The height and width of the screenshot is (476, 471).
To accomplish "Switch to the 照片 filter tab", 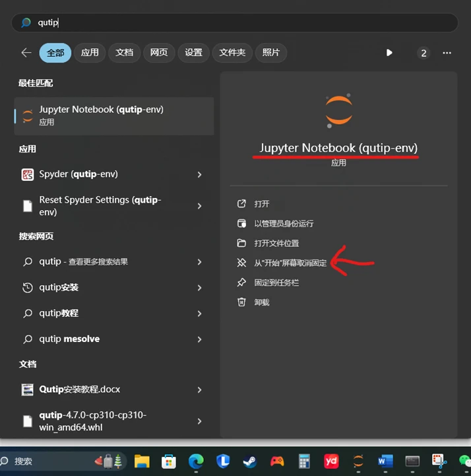I will (x=271, y=53).
